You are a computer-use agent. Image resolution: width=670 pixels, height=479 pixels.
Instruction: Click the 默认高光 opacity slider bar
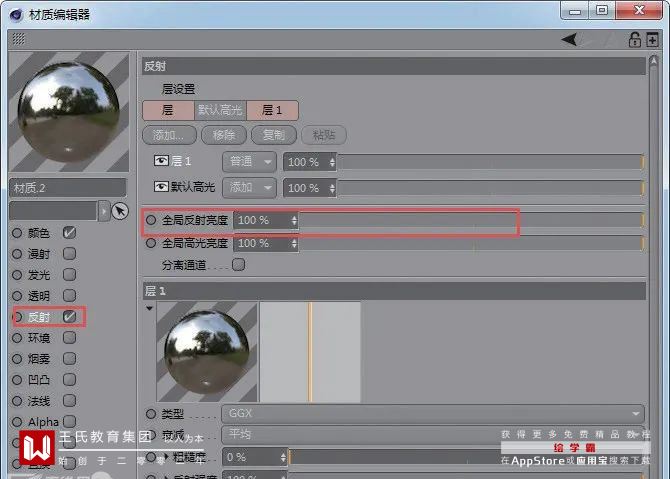pos(490,188)
